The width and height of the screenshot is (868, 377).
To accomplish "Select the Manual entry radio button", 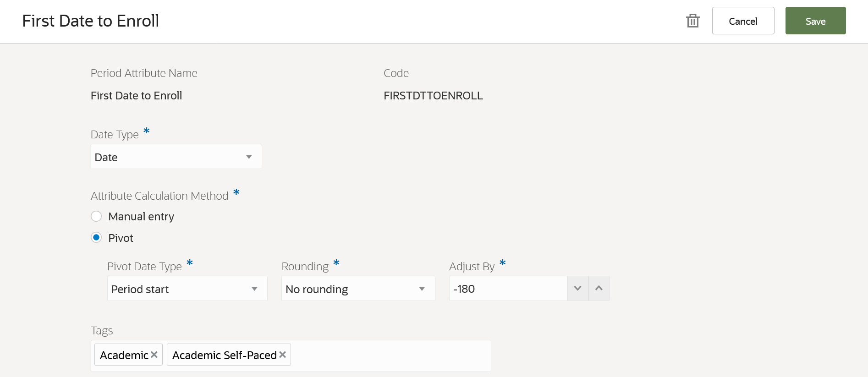I will tap(96, 216).
